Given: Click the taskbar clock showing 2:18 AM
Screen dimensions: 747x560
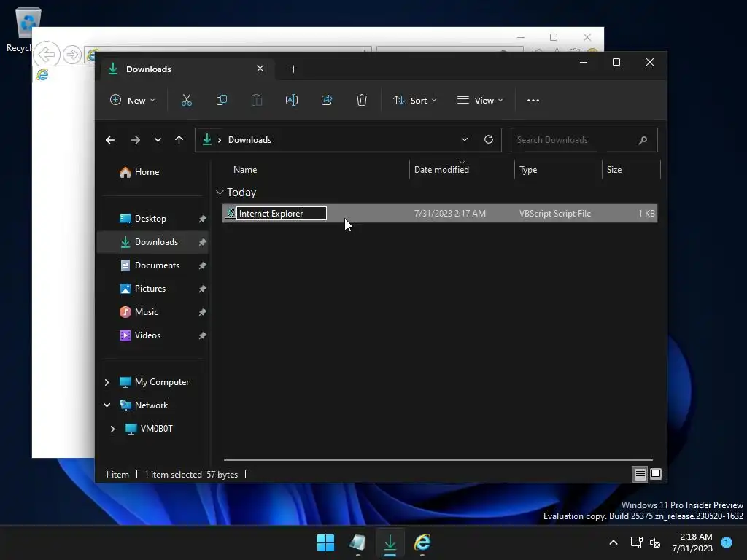Looking at the screenshot, I should tap(693, 542).
